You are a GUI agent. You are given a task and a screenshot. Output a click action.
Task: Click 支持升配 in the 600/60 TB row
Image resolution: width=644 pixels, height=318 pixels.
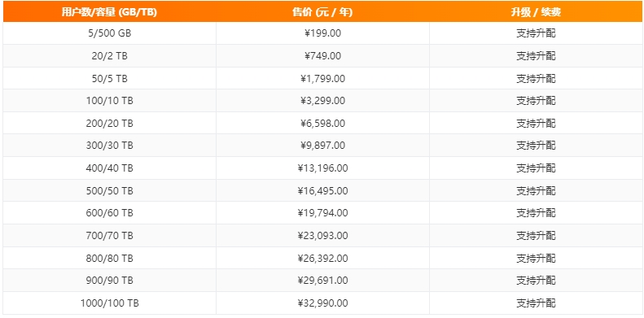(x=536, y=213)
